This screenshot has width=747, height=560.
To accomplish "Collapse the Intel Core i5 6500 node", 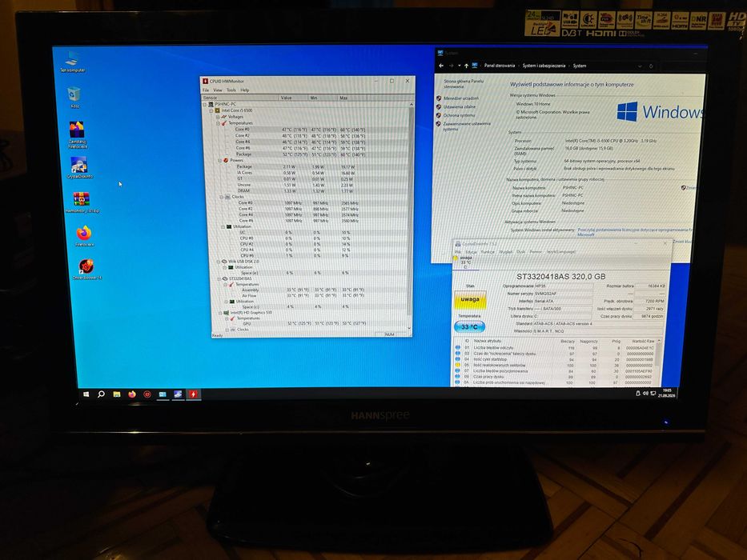I will click(211, 110).
